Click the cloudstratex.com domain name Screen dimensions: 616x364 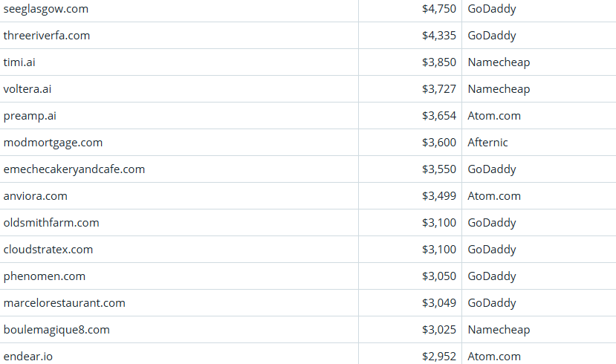point(48,250)
